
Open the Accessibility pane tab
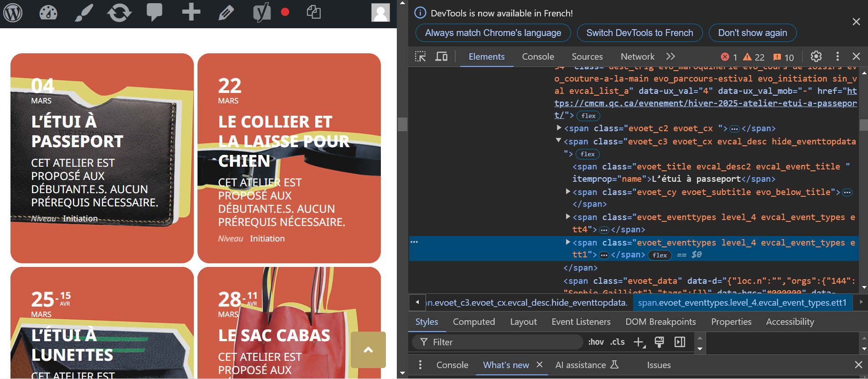coord(790,322)
